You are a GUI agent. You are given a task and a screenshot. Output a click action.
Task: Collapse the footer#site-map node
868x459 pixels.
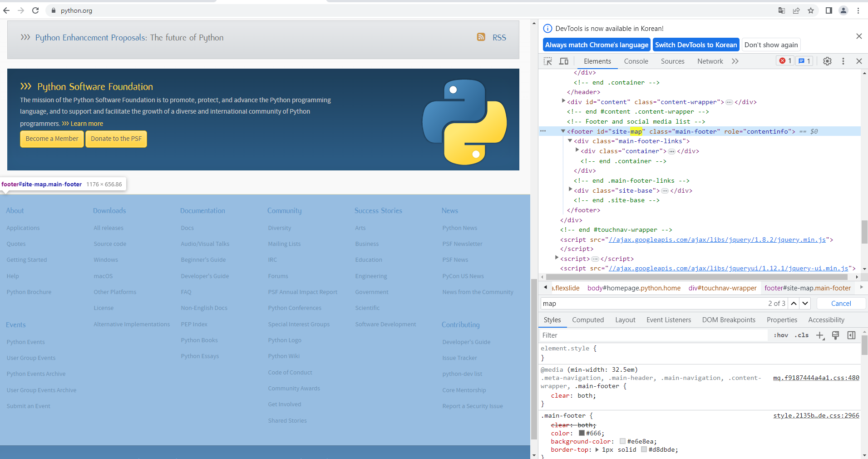[563, 131]
